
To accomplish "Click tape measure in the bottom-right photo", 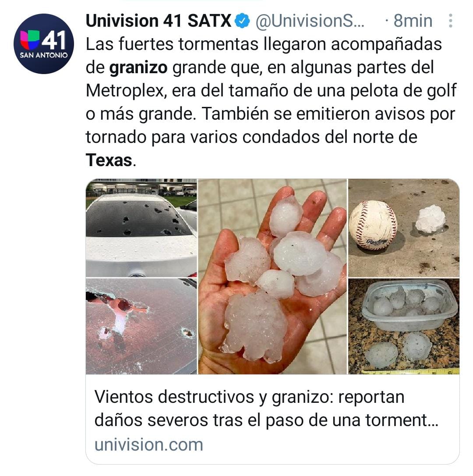I will 413,372.
